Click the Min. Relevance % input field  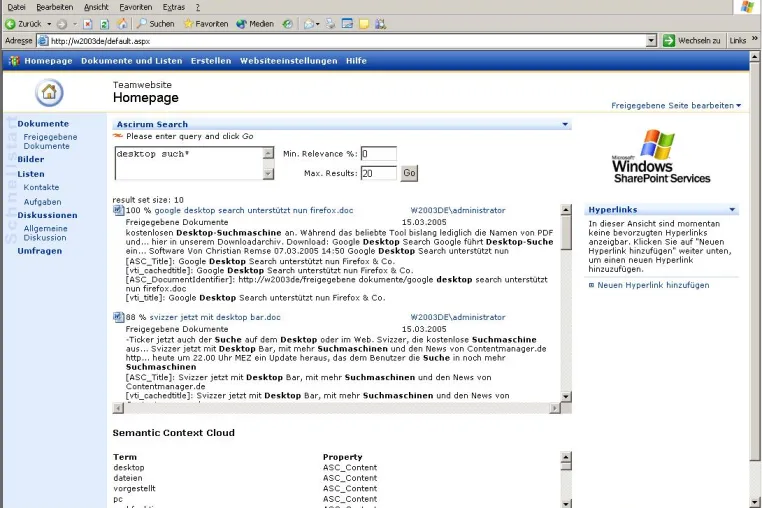(379, 154)
